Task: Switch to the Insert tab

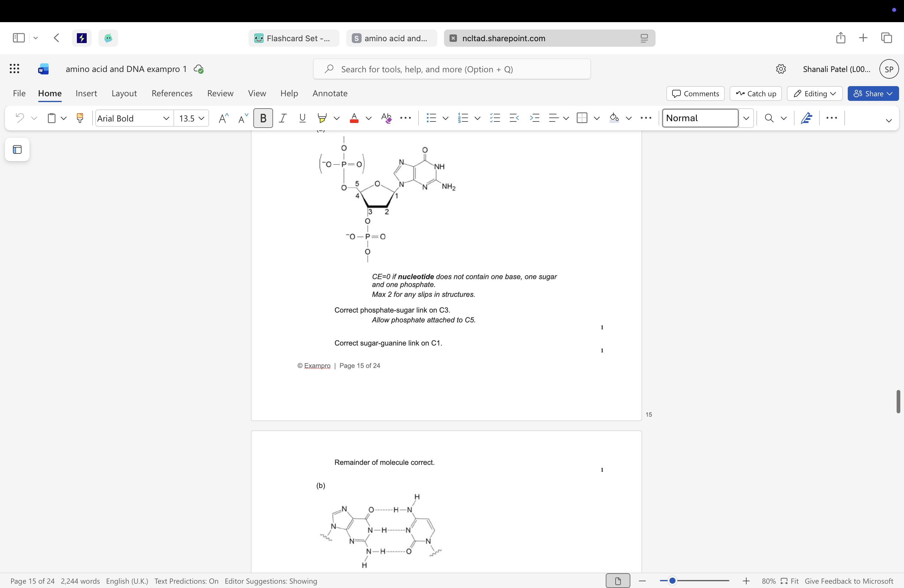Action: click(86, 93)
